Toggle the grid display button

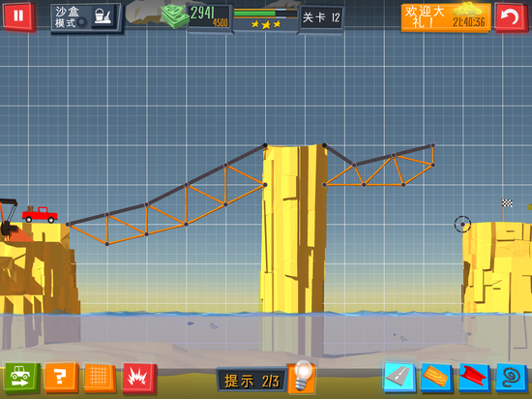(100, 378)
